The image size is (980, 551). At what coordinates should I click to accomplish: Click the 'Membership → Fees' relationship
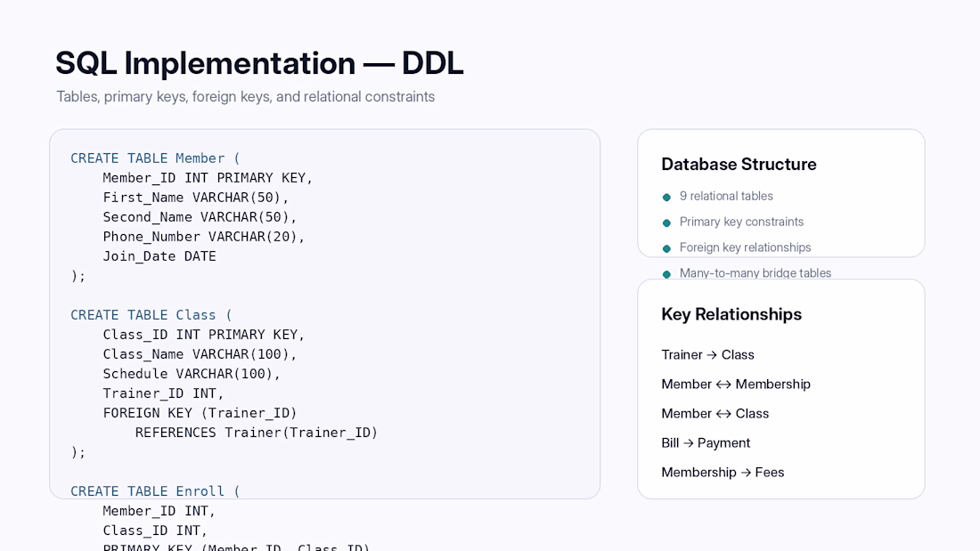(x=723, y=473)
